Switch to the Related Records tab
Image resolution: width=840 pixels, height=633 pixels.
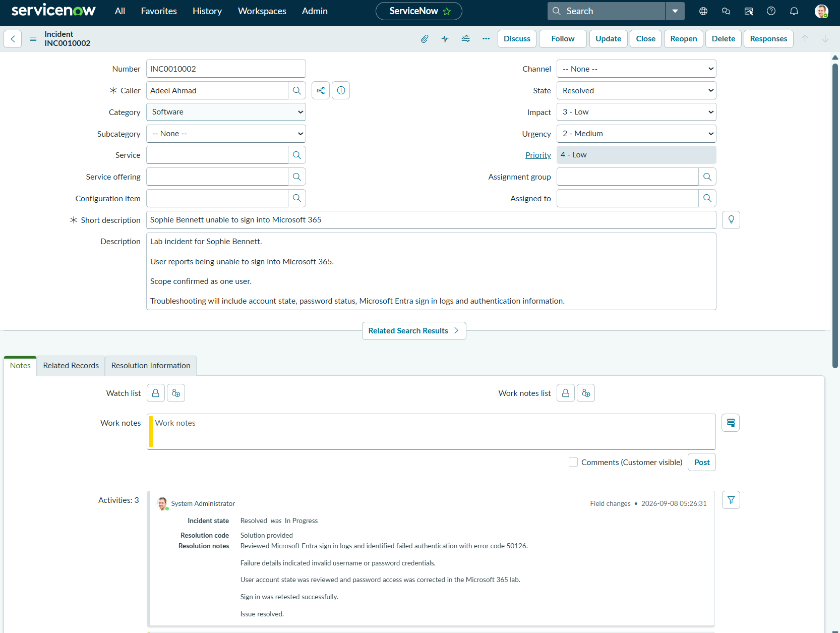coord(71,366)
